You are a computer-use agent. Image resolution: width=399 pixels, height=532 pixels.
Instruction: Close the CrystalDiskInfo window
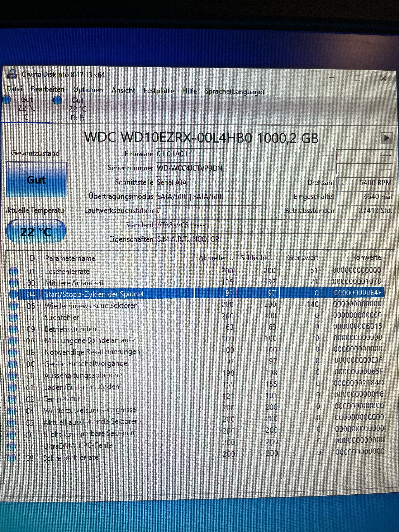coord(383,78)
